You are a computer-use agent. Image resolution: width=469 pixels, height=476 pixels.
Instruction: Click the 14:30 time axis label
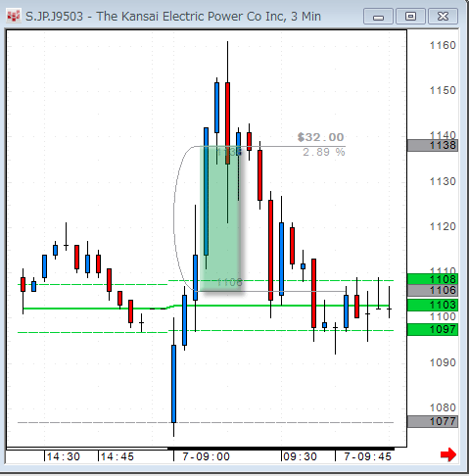click(x=64, y=456)
